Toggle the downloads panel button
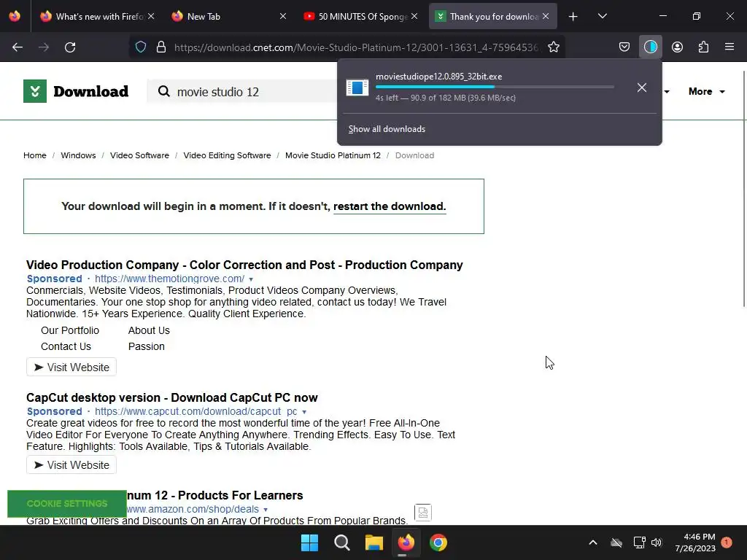This screenshot has height=560, width=747. 650,47
